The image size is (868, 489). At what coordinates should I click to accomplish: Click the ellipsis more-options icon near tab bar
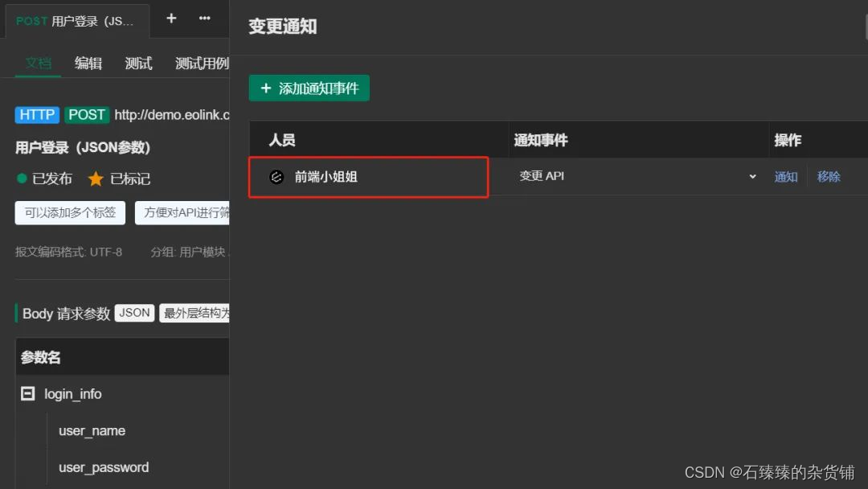click(x=203, y=18)
